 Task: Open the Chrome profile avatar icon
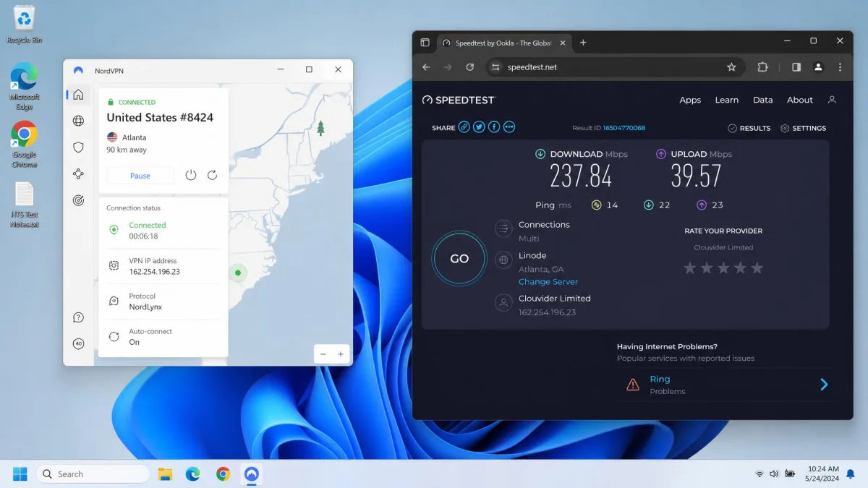[x=818, y=67]
